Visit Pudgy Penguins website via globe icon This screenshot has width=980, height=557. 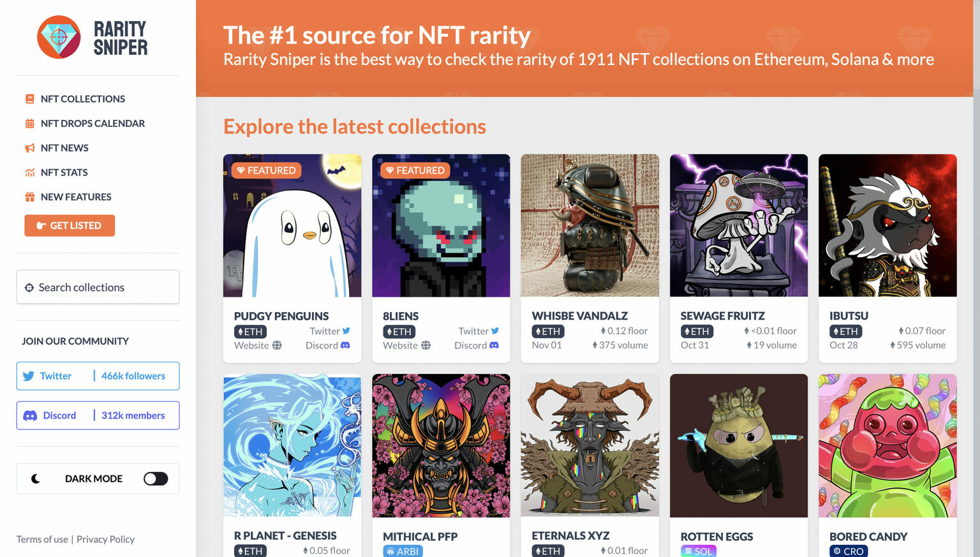(277, 345)
